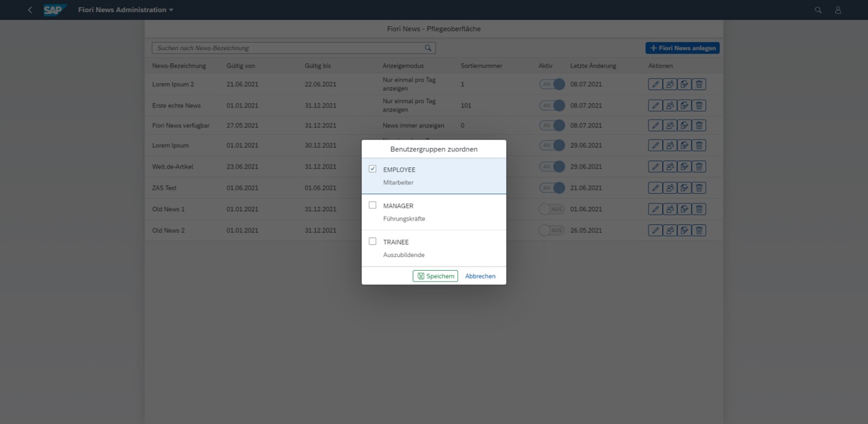The height and width of the screenshot is (424, 868).
Task: Click the Gültig bis column header
Action: click(x=318, y=66)
